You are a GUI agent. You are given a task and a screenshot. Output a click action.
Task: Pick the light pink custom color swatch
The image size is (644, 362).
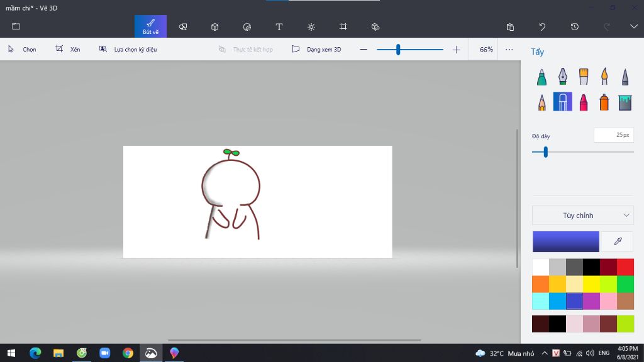point(575,324)
